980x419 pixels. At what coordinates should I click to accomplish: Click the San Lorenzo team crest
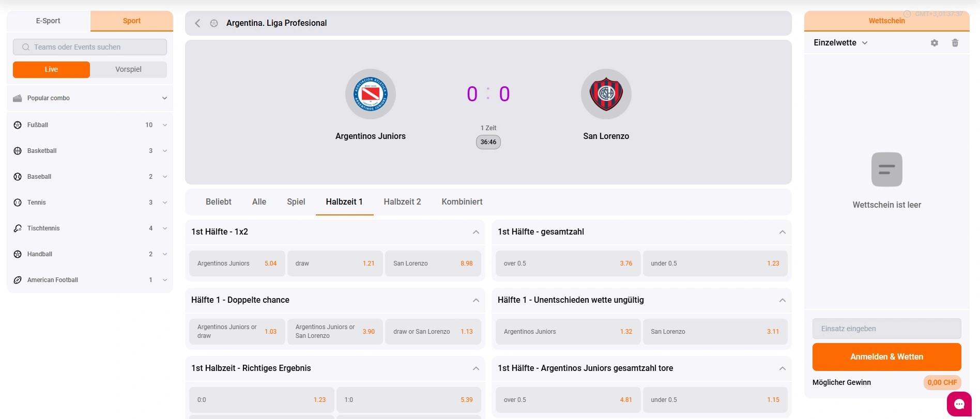tap(606, 94)
